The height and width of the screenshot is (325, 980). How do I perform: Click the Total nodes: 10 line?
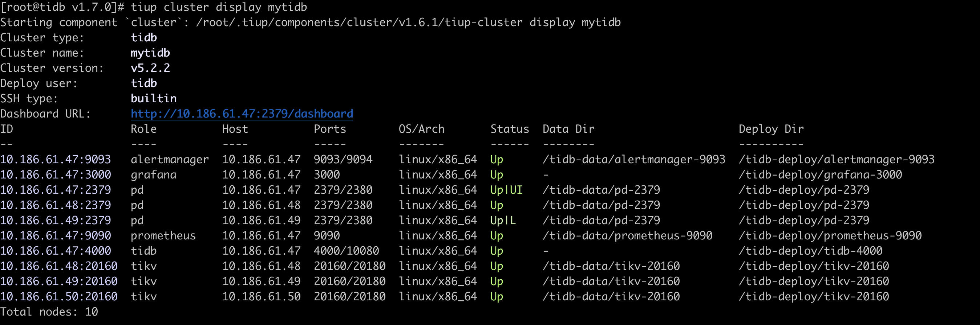(49, 312)
